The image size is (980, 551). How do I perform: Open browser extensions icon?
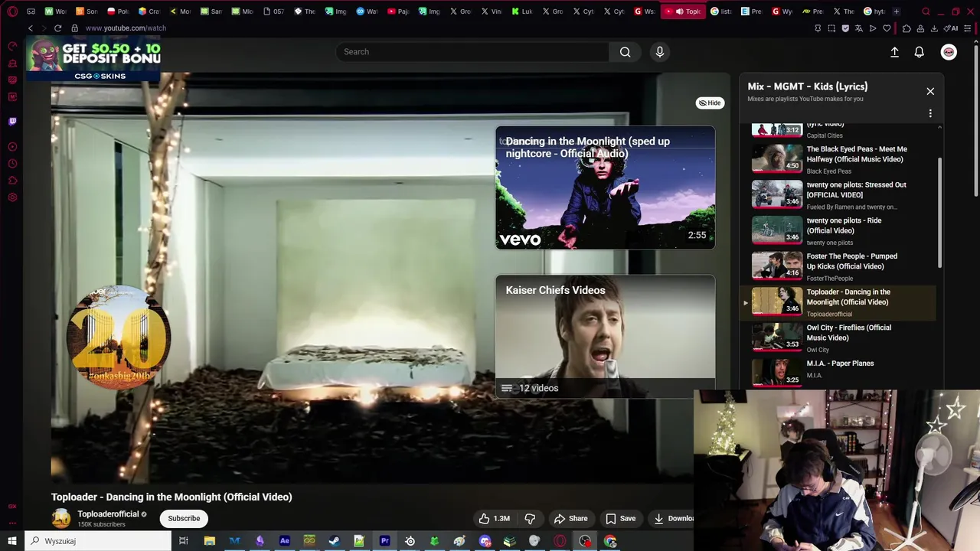(906, 28)
